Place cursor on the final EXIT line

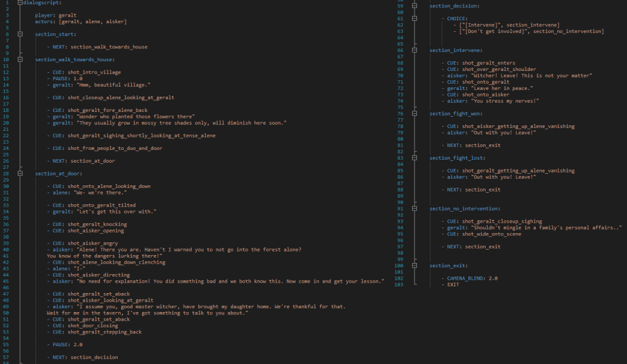click(452, 284)
